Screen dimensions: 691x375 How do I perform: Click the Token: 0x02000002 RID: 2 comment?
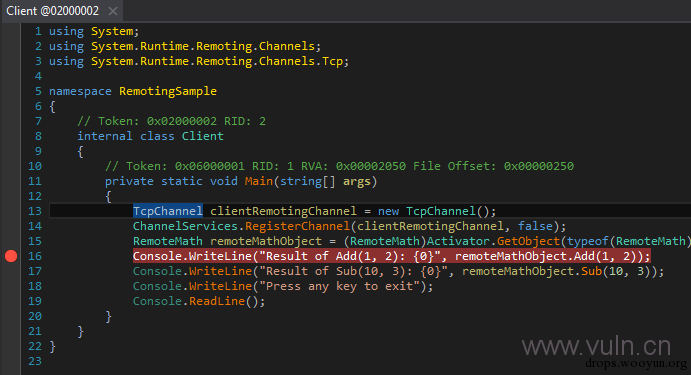point(171,121)
